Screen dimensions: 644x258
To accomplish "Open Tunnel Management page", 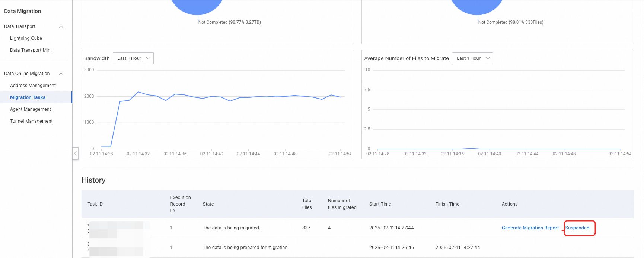I will [31, 121].
